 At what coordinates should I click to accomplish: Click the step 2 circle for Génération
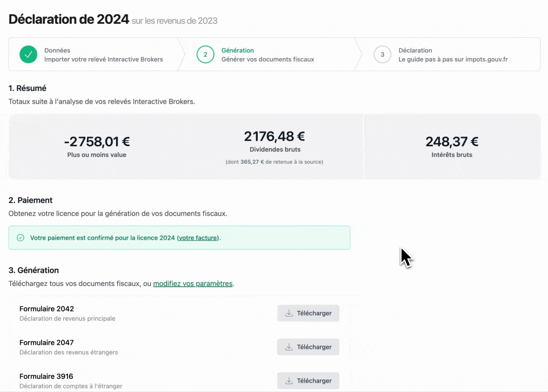pos(205,54)
